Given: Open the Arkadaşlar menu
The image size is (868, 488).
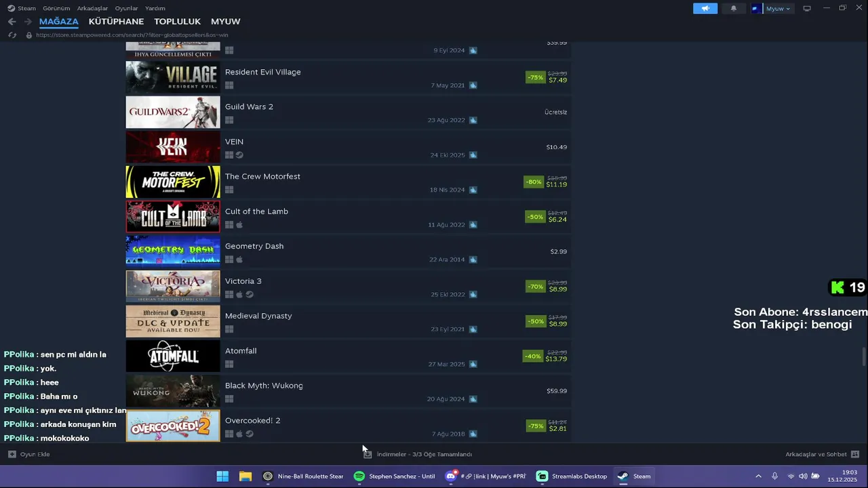Looking at the screenshot, I should 93,8.
